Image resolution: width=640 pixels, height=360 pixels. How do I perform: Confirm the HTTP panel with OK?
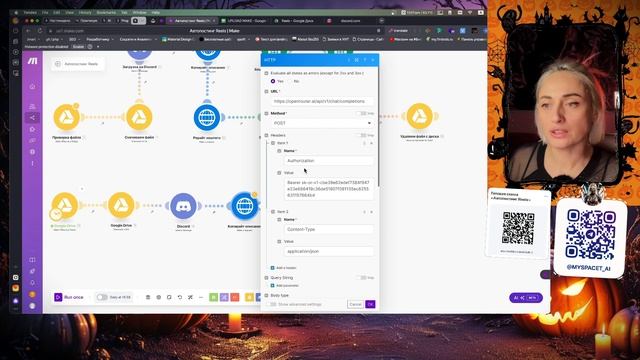pyautogui.click(x=370, y=304)
